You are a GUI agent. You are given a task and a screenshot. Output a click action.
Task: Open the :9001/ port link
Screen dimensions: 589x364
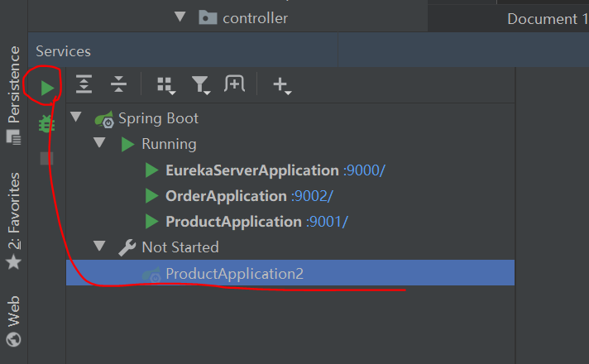327,222
